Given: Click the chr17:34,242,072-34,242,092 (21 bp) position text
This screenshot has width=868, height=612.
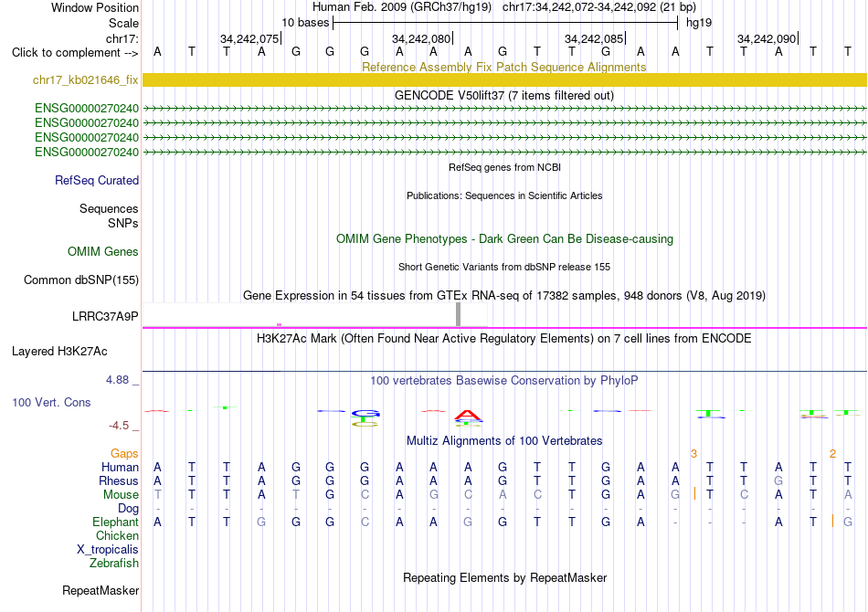Looking at the screenshot, I should 599,7.
